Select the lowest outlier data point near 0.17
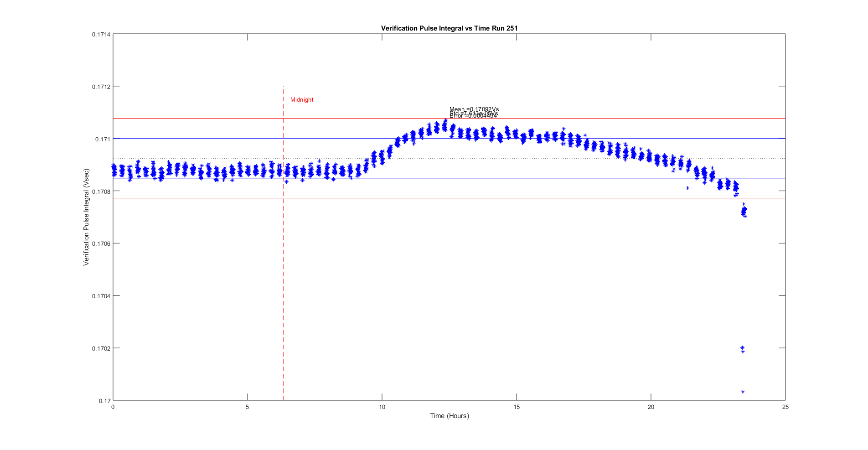 (x=743, y=392)
